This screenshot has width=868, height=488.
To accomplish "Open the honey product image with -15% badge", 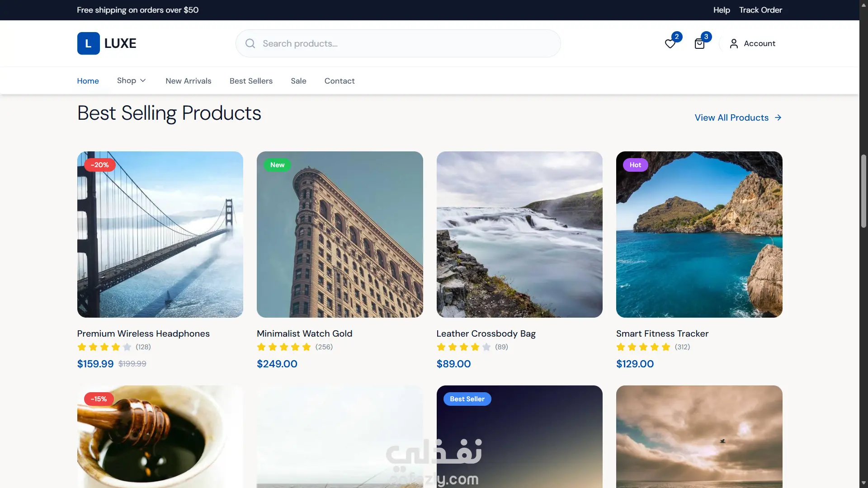I will coord(160,436).
